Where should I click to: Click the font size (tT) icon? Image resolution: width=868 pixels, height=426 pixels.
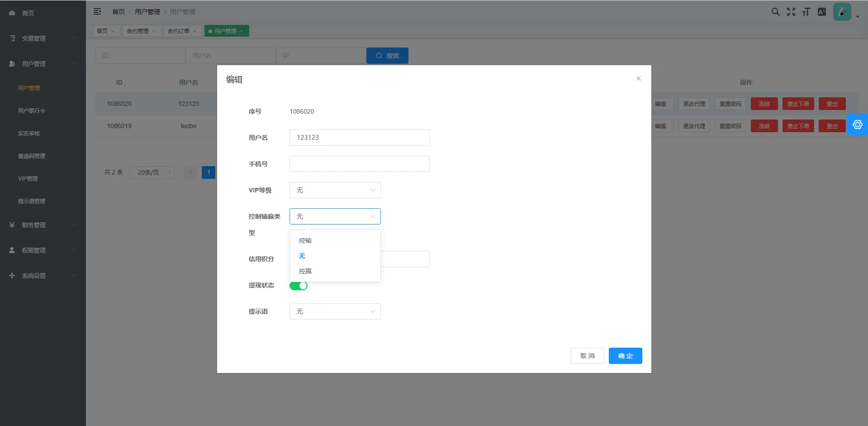[x=806, y=12]
